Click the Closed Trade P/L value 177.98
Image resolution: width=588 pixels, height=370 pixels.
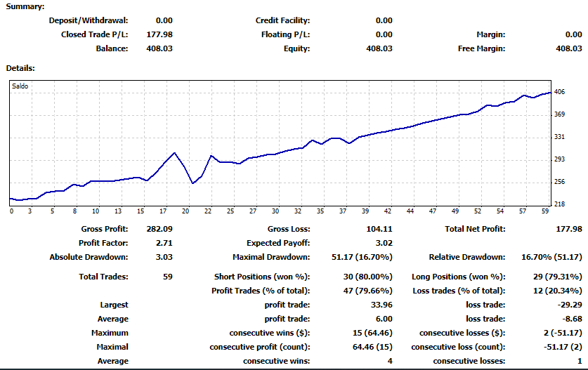(x=159, y=34)
